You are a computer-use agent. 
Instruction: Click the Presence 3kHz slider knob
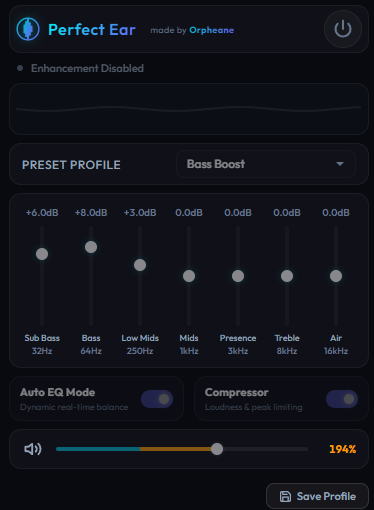[238, 276]
